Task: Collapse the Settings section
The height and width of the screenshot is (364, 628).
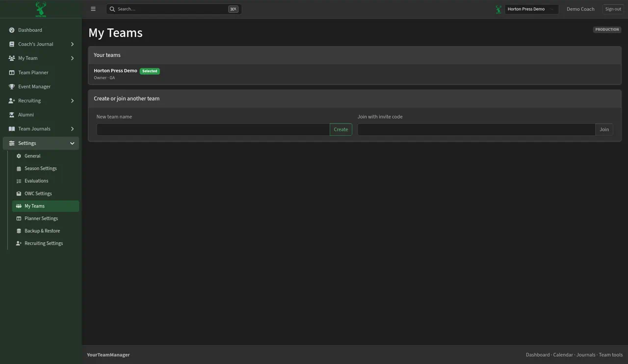Action: tap(72, 143)
